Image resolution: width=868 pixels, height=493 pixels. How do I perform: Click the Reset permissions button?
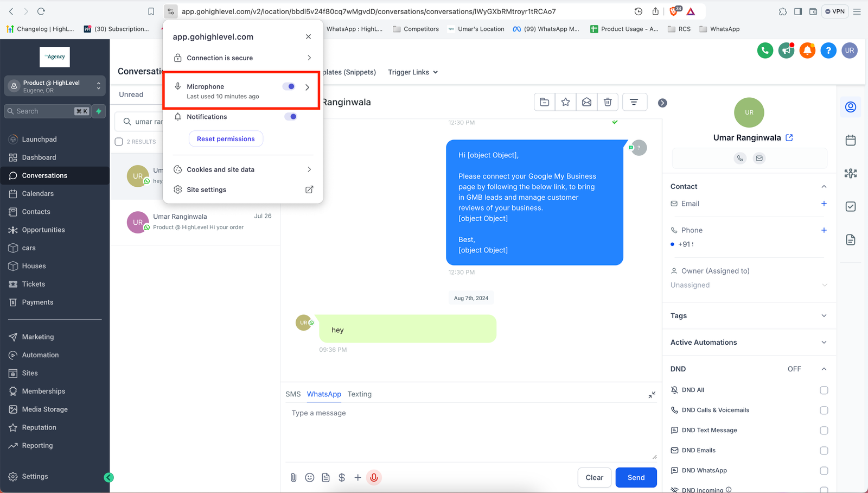(x=226, y=139)
